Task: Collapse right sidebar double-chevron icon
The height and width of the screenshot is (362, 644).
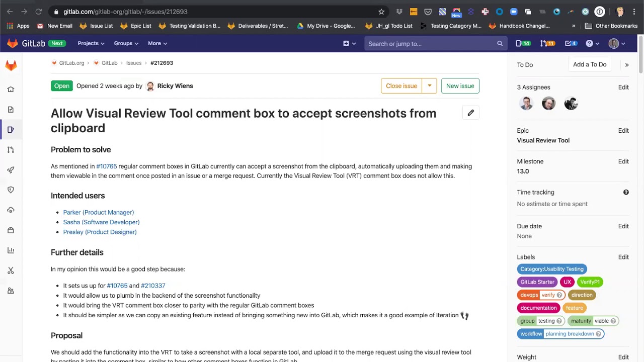Action: click(x=627, y=65)
